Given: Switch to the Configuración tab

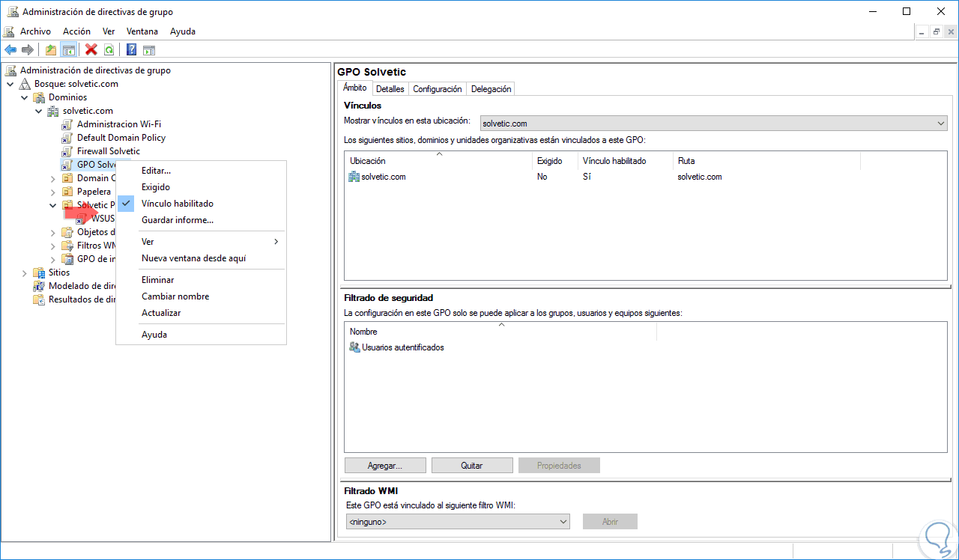Looking at the screenshot, I should pyautogui.click(x=438, y=89).
